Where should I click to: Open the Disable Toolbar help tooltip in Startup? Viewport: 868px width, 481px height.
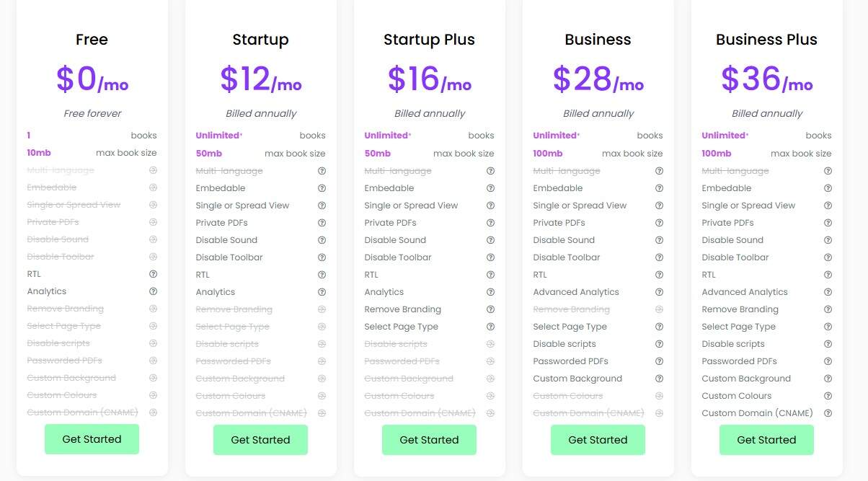pyautogui.click(x=322, y=257)
